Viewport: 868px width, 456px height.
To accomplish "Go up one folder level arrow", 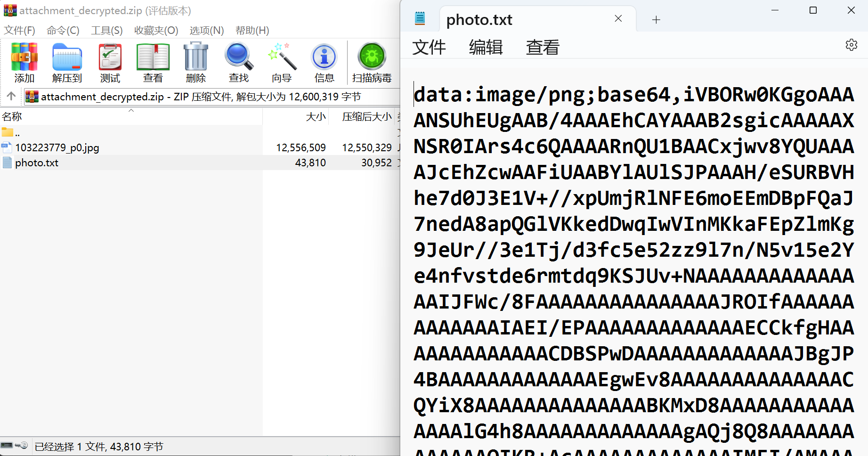I will coord(11,97).
